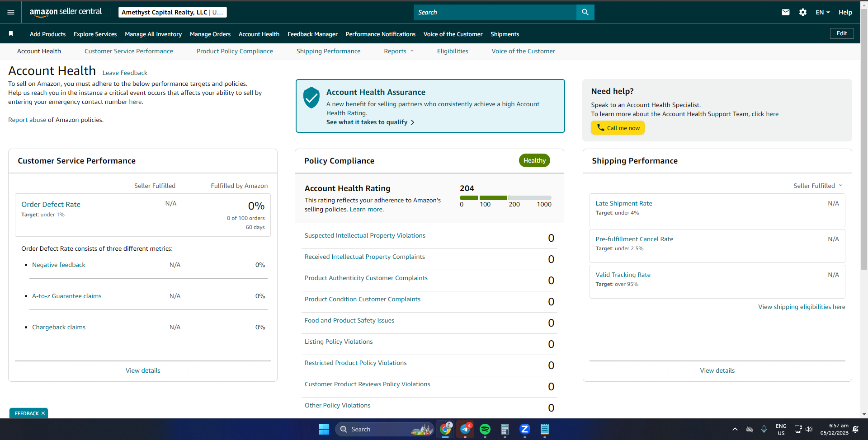868x440 pixels.
Task: Click into the Seller Central search field
Action: click(495, 12)
